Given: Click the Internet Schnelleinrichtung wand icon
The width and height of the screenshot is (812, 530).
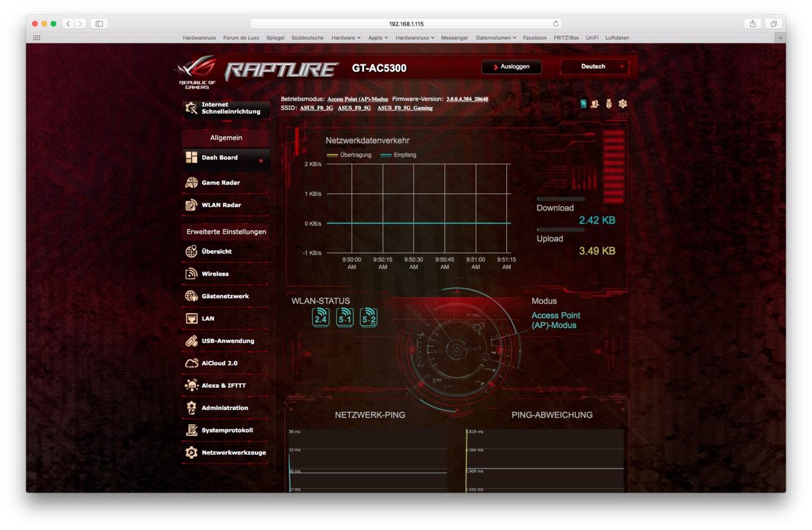Looking at the screenshot, I should click(191, 108).
